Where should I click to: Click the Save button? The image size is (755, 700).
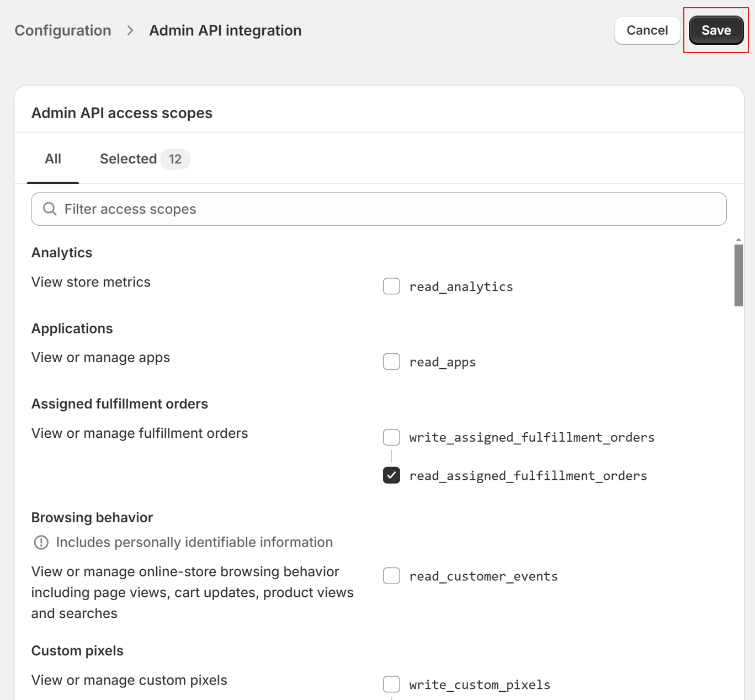[716, 30]
